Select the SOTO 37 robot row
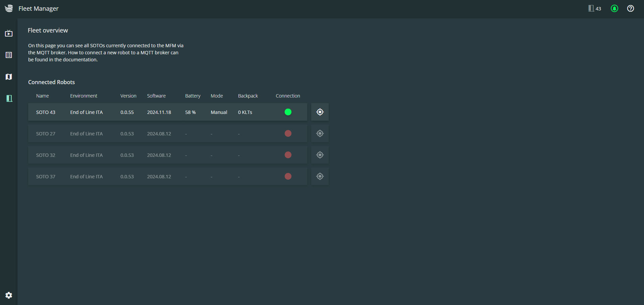The height and width of the screenshot is (305, 644). pyautogui.click(x=168, y=176)
